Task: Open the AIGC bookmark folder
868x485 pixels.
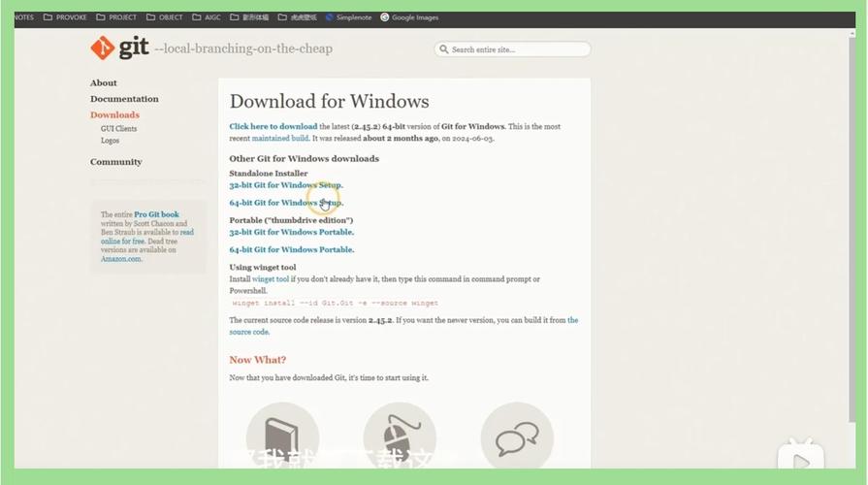Action: (207, 17)
